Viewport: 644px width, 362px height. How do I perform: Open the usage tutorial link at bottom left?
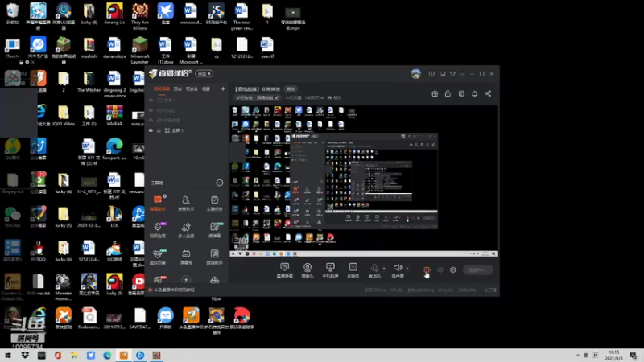[x=171, y=290]
